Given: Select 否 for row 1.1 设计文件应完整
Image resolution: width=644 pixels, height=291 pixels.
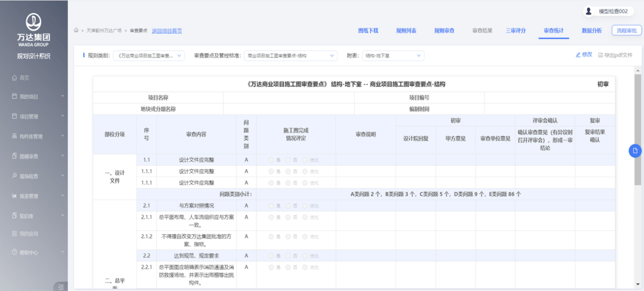Looking at the screenshot, I should click(x=288, y=160).
